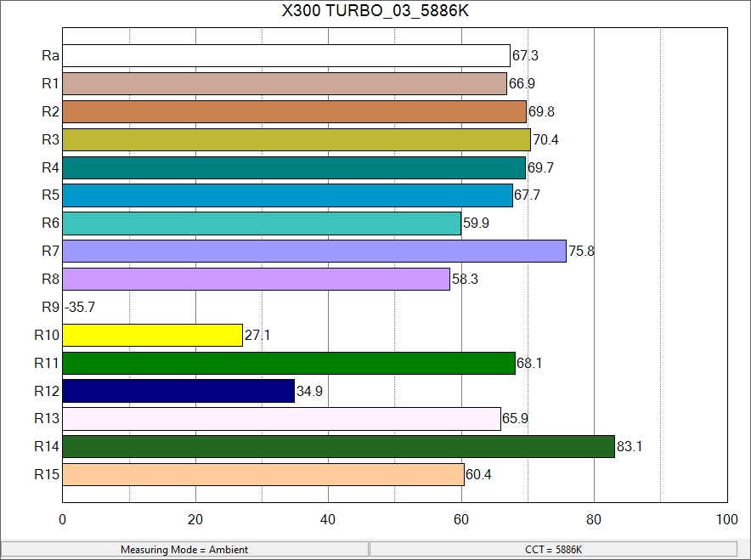Click the teal R4 bar
The image size is (751, 560).
click(294, 167)
